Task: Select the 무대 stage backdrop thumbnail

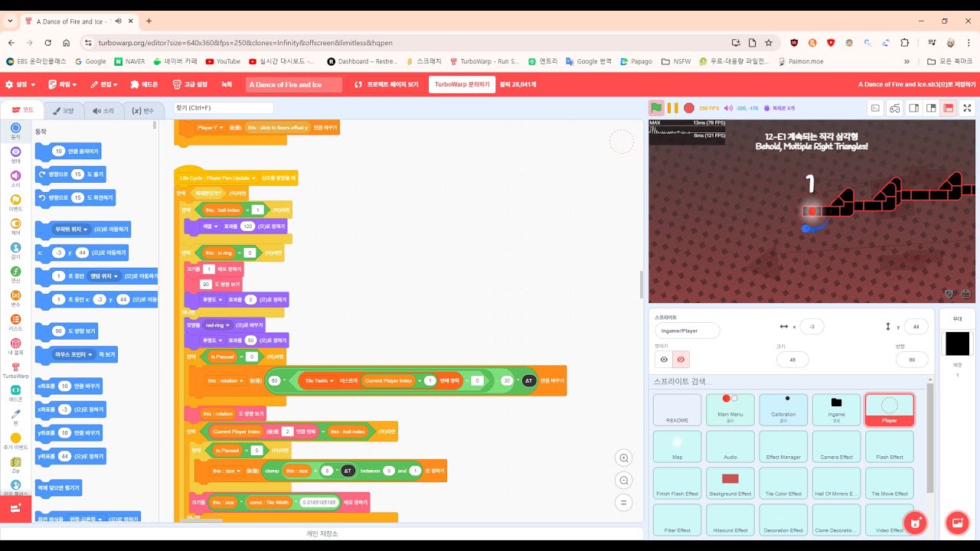Action: (x=957, y=344)
